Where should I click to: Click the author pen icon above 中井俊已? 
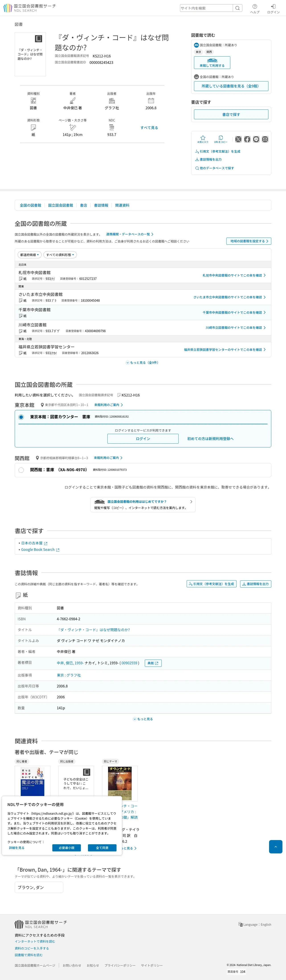pyautogui.click(x=72, y=101)
